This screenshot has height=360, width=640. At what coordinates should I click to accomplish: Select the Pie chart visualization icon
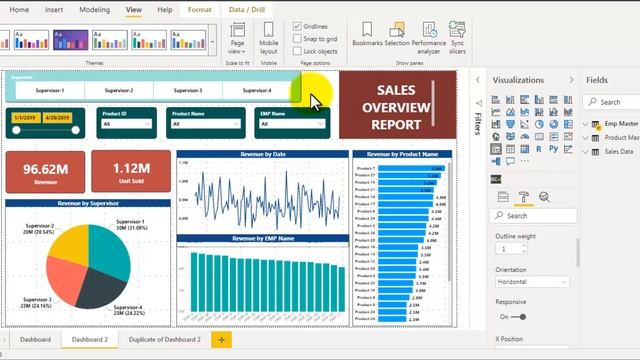tap(539, 124)
